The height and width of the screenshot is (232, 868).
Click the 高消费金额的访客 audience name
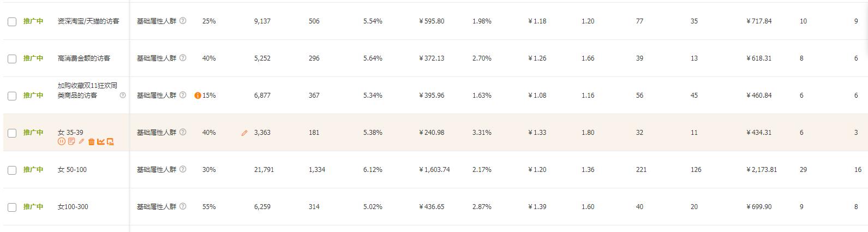click(x=84, y=58)
